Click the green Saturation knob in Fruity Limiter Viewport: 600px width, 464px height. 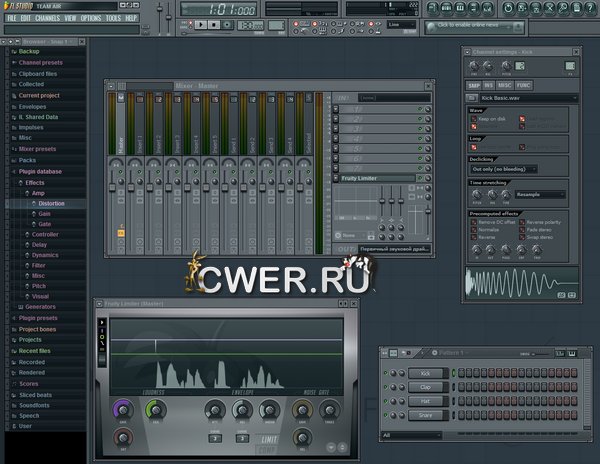click(x=155, y=410)
